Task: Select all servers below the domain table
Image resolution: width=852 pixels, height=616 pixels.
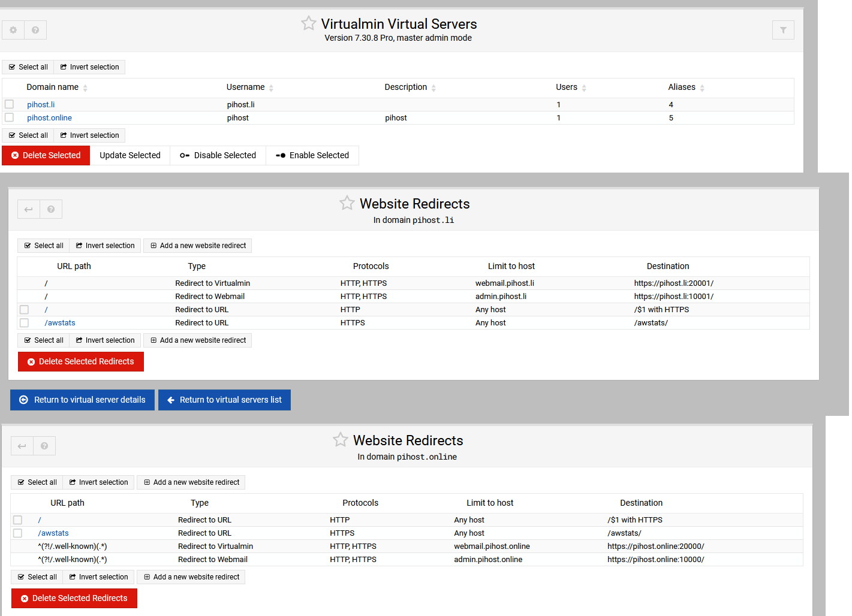Action: (x=28, y=135)
